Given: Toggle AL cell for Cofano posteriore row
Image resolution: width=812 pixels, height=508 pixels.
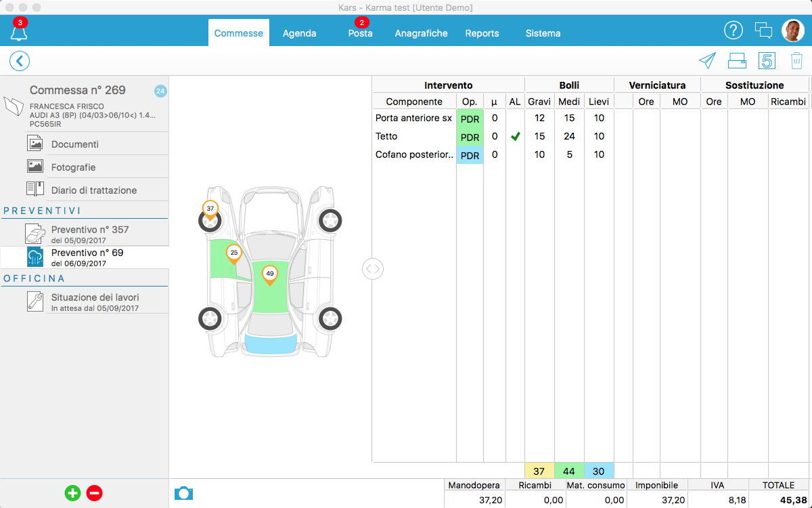Looking at the screenshot, I should pyautogui.click(x=515, y=155).
